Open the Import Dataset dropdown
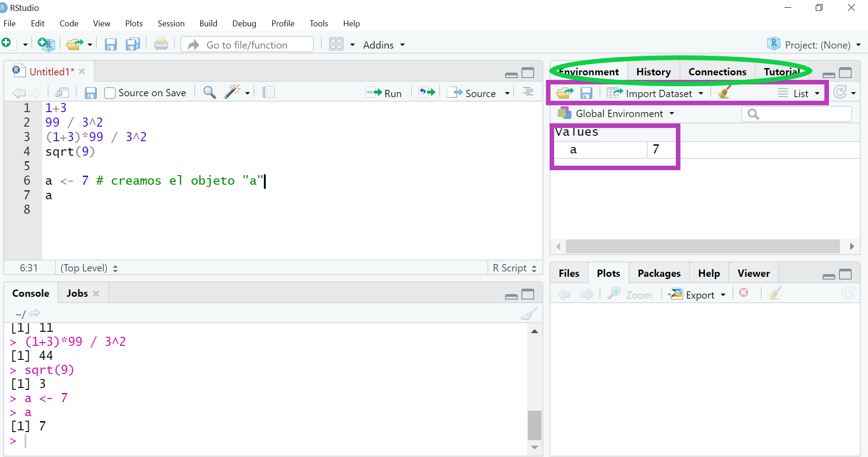868x457 pixels. coord(655,93)
